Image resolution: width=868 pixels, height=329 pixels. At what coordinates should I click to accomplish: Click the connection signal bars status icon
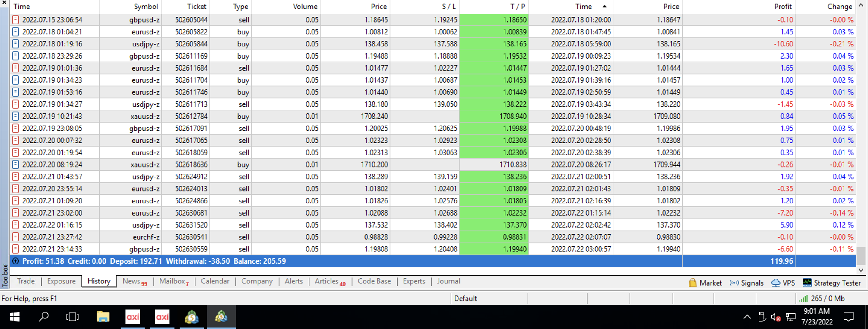click(803, 298)
